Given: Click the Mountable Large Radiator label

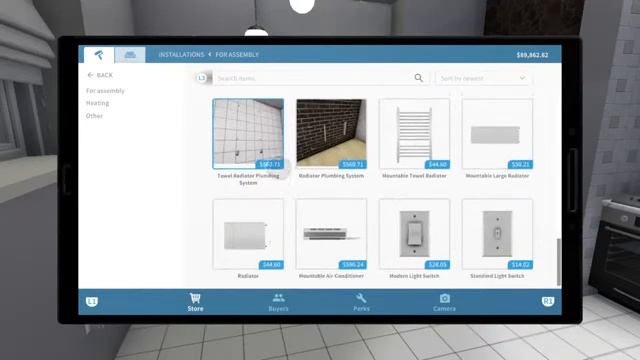Looking at the screenshot, I should [497, 176].
